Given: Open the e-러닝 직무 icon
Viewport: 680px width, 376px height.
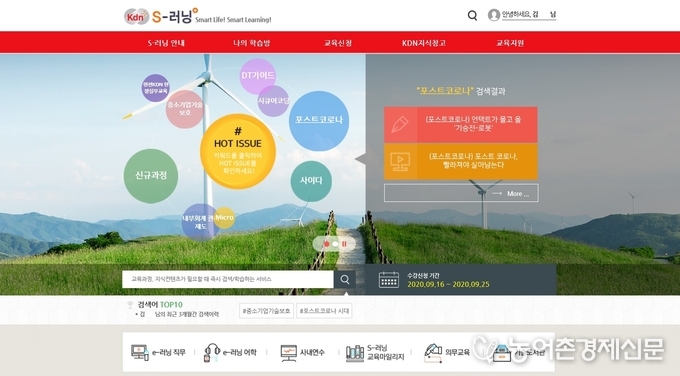Looking at the screenshot, I should coord(140,352).
